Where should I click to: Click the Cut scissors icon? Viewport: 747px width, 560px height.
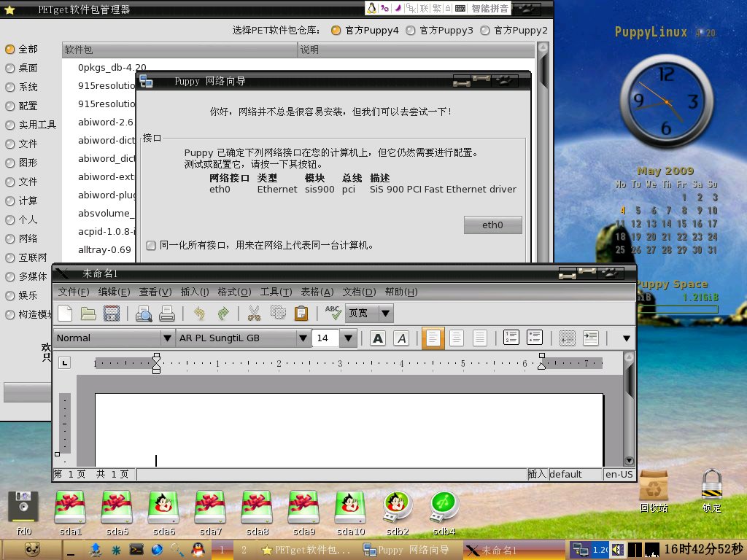point(255,314)
